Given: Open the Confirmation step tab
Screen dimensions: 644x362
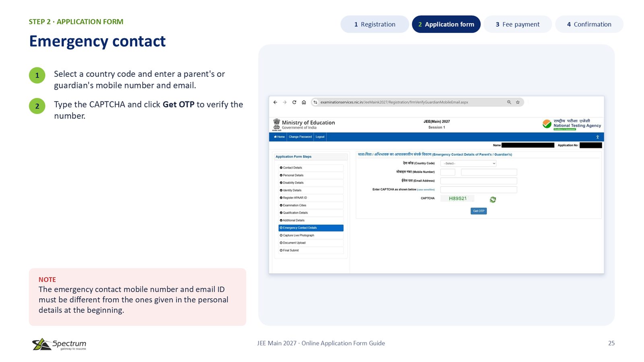Looking at the screenshot, I should pos(589,24).
